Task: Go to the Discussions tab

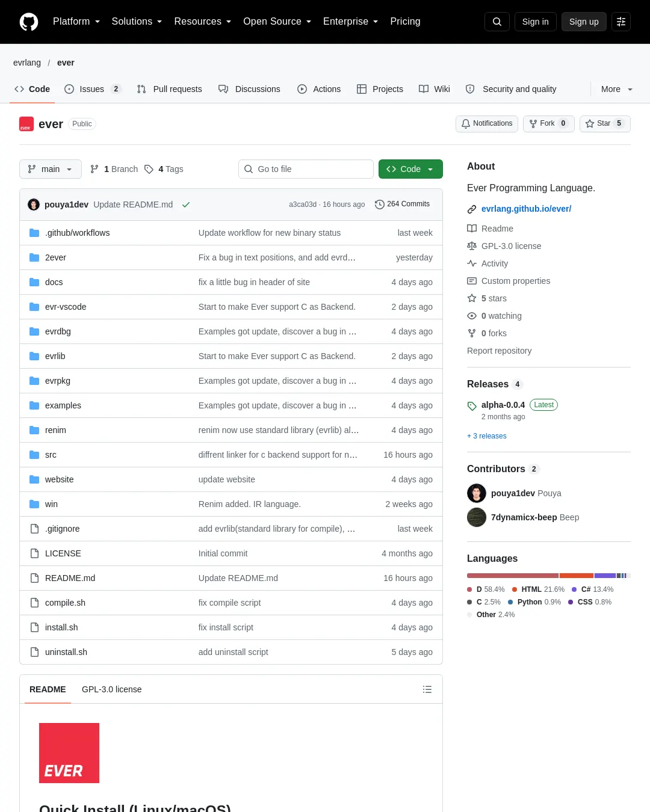Action: [249, 89]
